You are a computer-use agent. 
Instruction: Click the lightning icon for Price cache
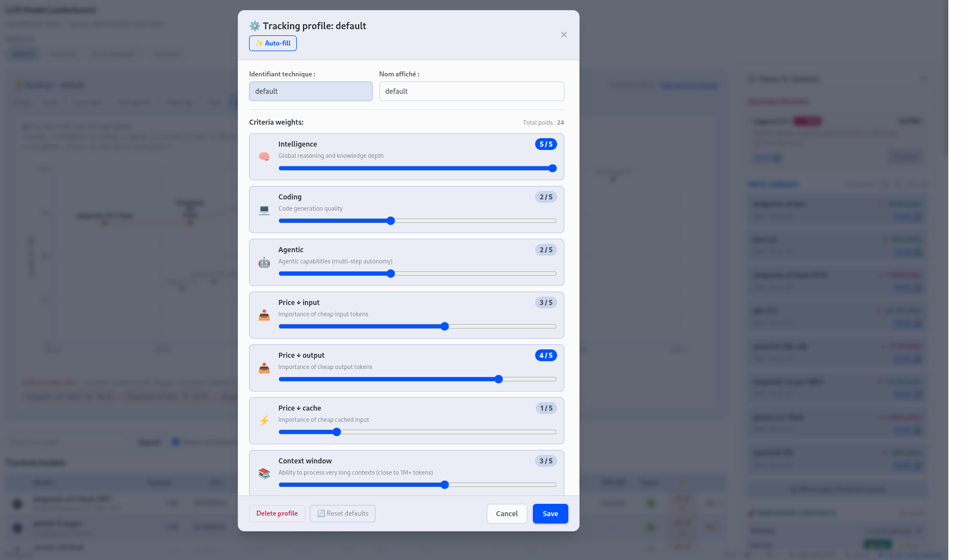coord(264,421)
